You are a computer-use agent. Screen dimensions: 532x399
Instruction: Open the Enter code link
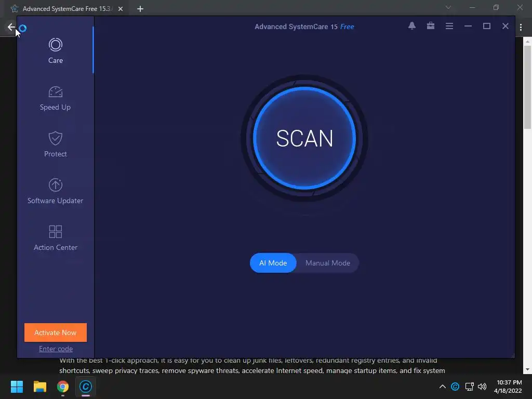(56, 349)
